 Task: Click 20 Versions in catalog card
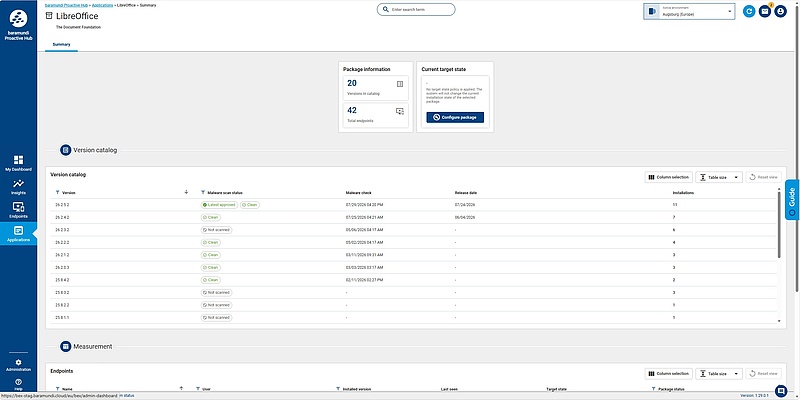click(x=376, y=88)
